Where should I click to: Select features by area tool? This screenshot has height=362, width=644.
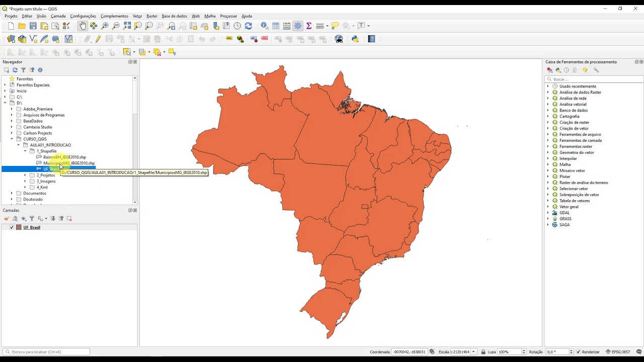coord(127,52)
